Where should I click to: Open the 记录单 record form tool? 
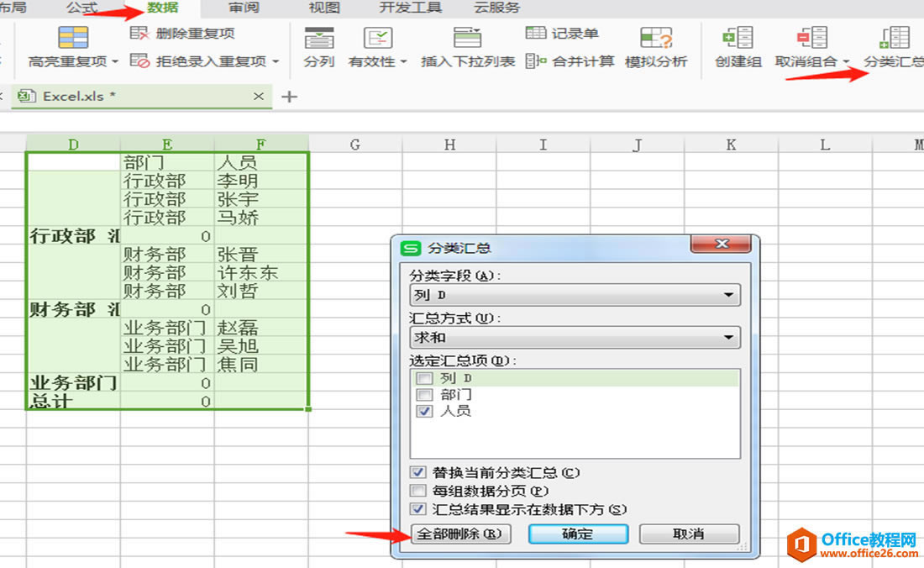click(x=562, y=33)
